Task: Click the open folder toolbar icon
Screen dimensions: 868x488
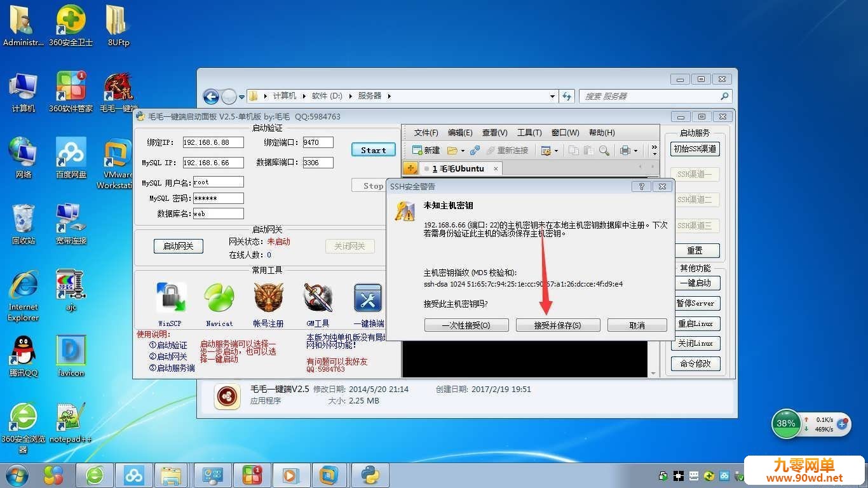Action: [452, 151]
